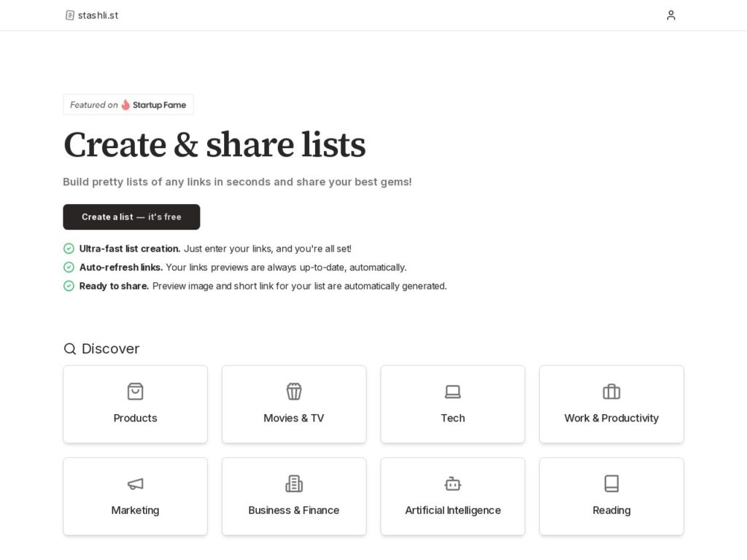747x560 pixels.
Task: Click the green check beside Ready to share
Action: 69,286
